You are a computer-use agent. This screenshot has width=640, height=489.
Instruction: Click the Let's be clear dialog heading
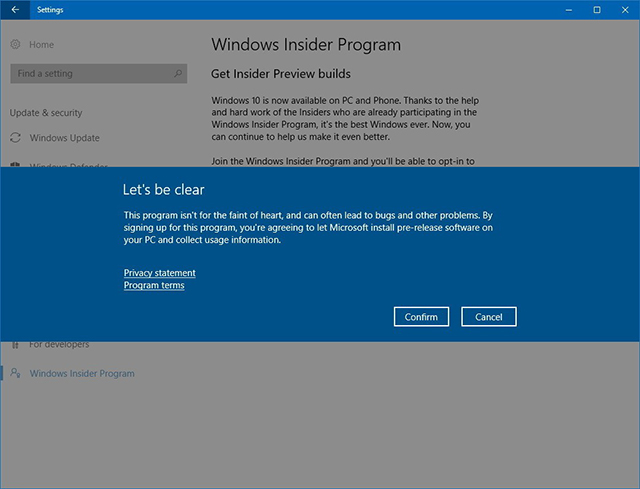pos(164,189)
